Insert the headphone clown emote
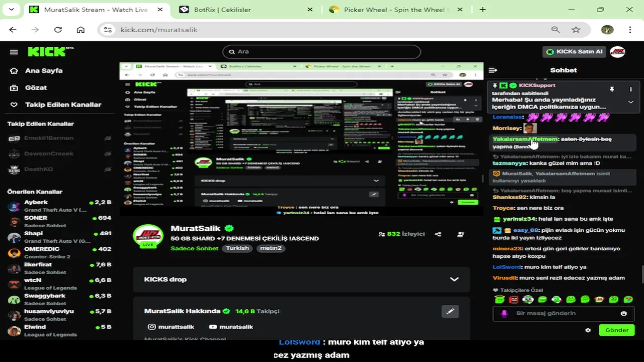 tap(528, 300)
